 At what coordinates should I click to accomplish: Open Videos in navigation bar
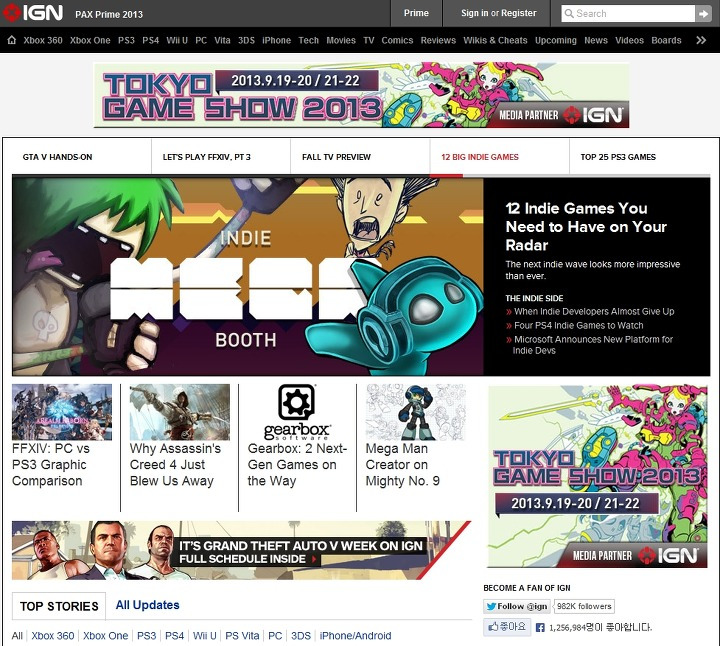coord(629,40)
